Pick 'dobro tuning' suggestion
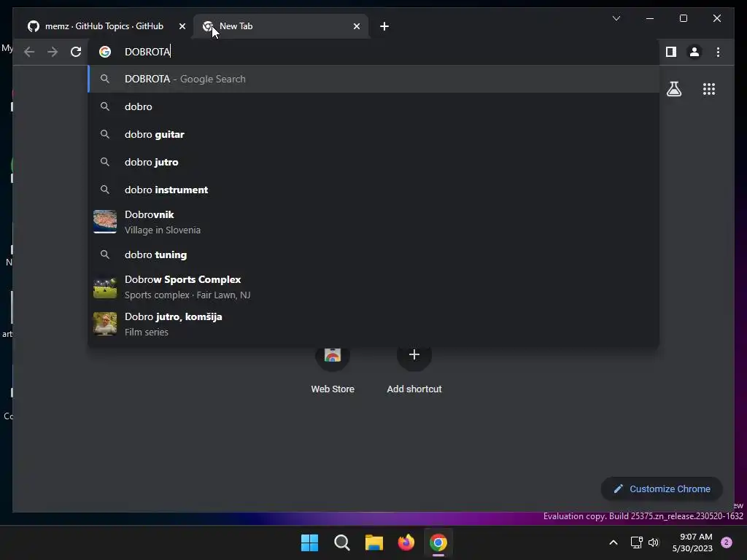The image size is (747, 560). tap(373, 254)
